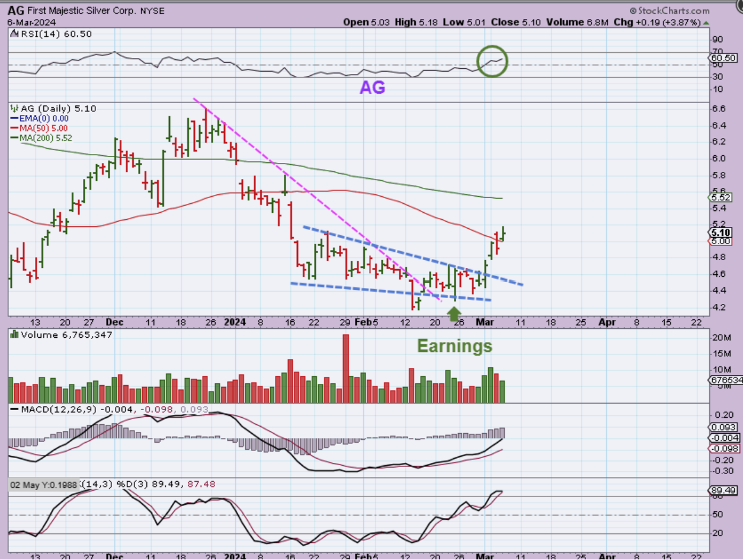743x560 pixels.
Task: Click the %D(3) 89.49 stochastic label
Action: tap(149, 484)
